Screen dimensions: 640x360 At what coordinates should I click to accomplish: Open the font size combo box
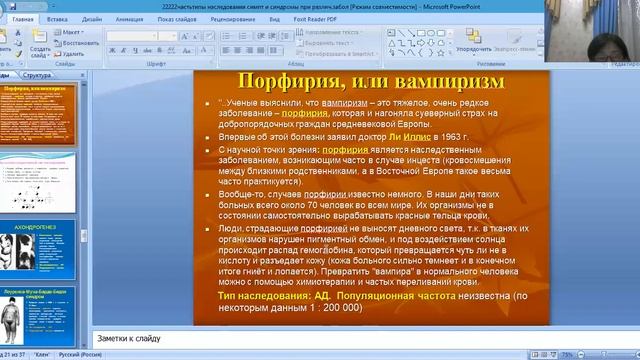[x=167, y=36]
